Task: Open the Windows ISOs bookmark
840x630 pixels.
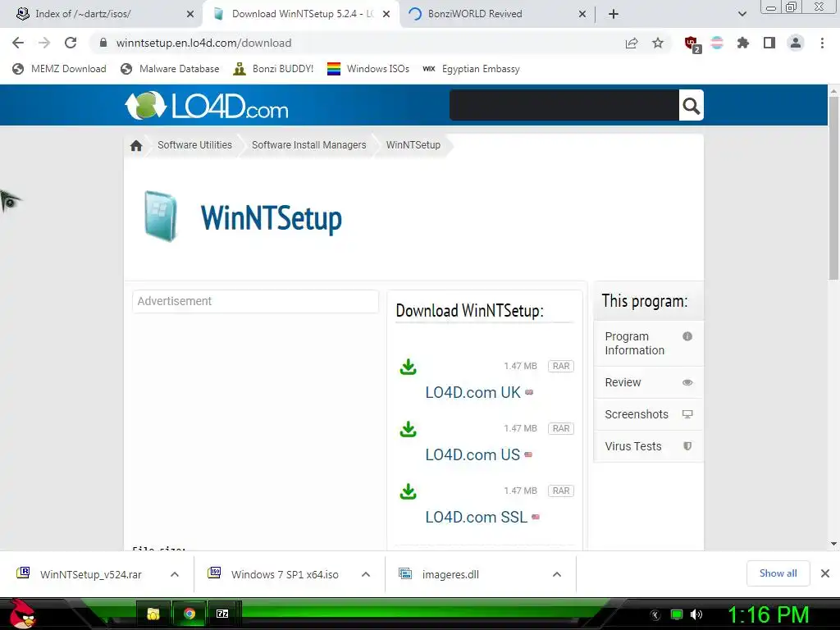Action: tap(368, 69)
